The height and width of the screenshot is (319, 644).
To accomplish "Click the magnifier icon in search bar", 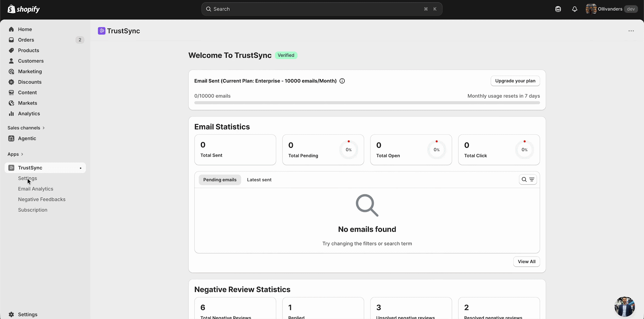I will pos(208,9).
